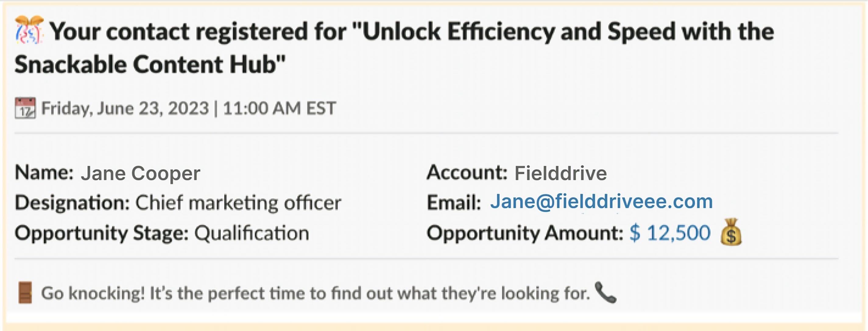Open the Jane@fielddriveee.com email link

(x=602, y=201)
